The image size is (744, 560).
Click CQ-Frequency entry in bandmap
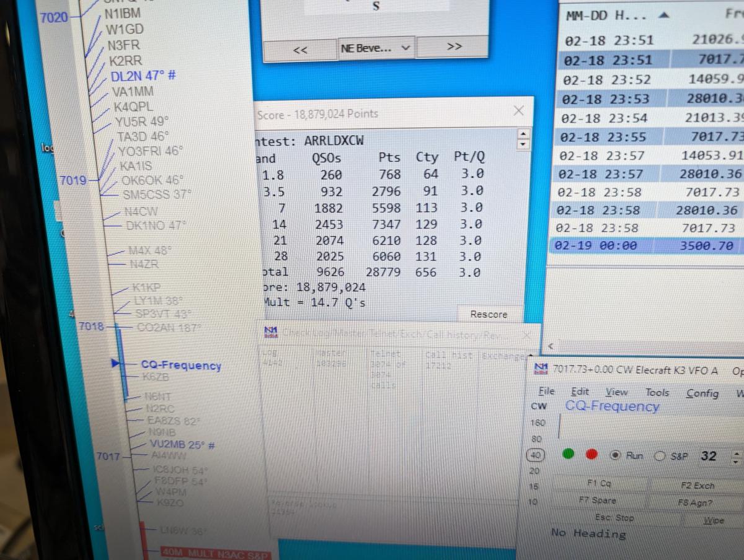[181, 365]
